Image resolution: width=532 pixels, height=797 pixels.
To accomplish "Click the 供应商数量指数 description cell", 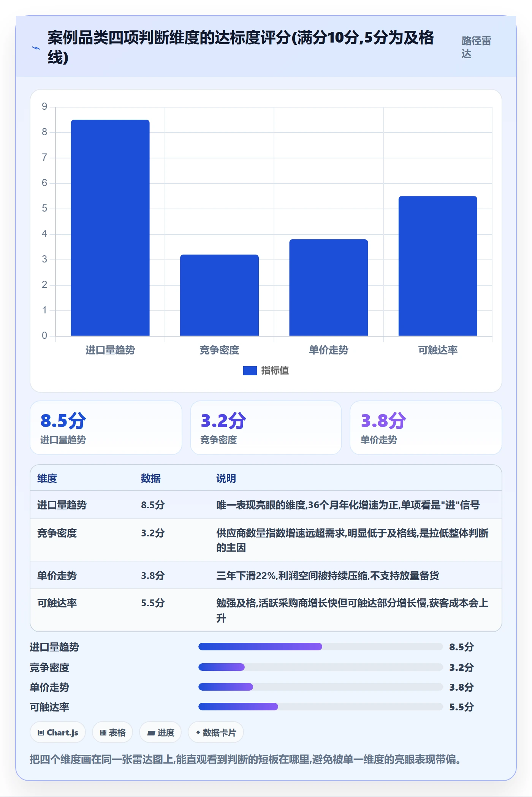I will 352,540.
